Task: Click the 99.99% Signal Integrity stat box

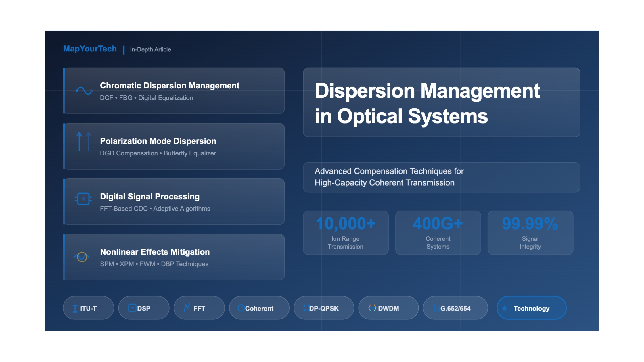Action: coord(530,233)
